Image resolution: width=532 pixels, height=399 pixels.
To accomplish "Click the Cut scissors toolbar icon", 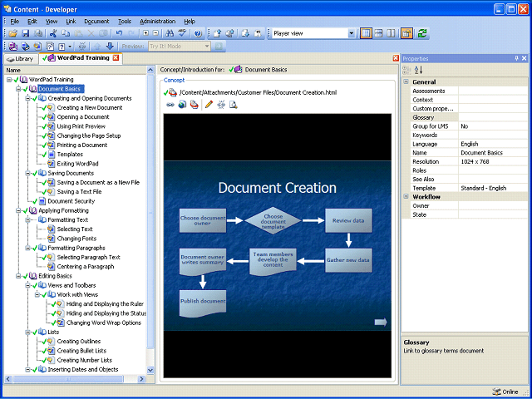I will tap(53, 33).
